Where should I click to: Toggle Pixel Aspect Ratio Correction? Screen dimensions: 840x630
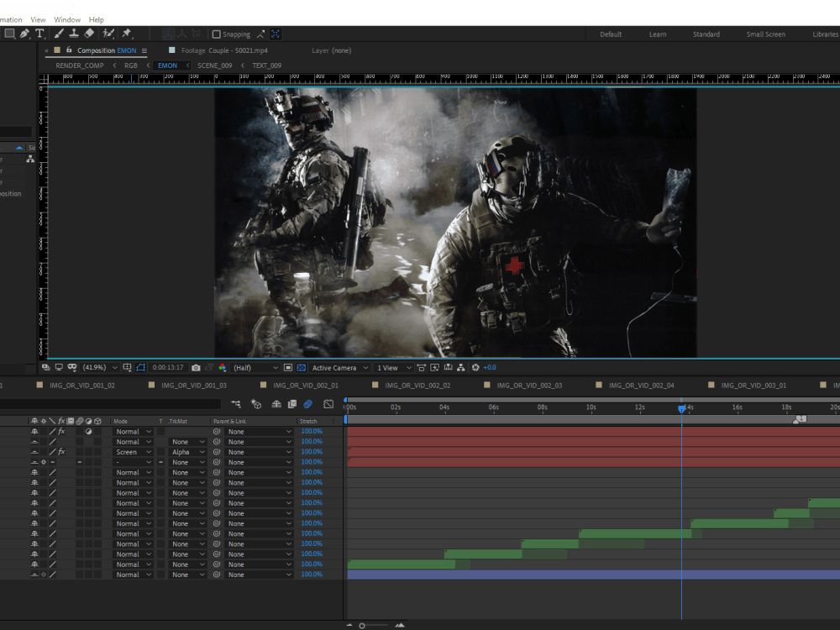point(421,368)
